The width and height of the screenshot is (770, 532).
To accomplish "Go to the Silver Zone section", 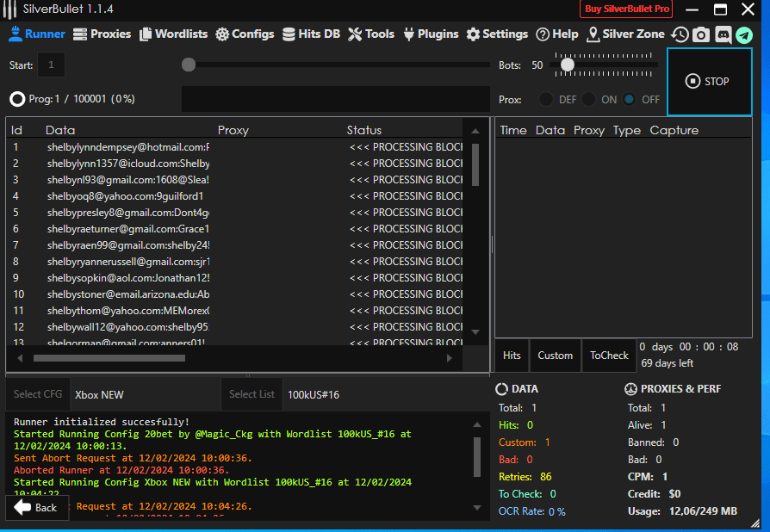I will pyautogui.click(x=626, y=34).
